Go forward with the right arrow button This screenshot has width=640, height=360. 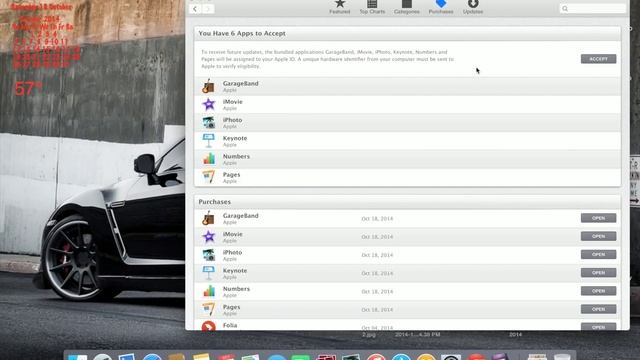pyautogui.click(x=208, y=9)
